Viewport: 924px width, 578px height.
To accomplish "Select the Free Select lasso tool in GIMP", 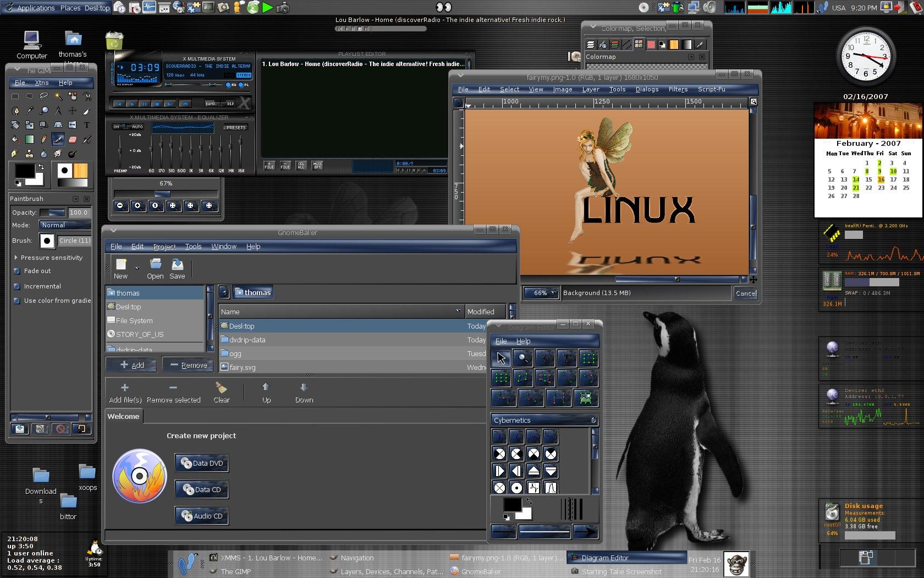I will (44, 96).
